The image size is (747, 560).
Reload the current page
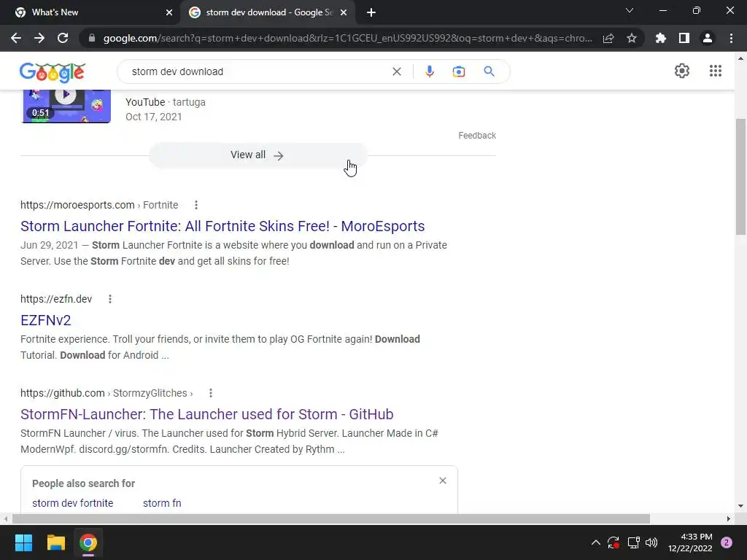63,38
